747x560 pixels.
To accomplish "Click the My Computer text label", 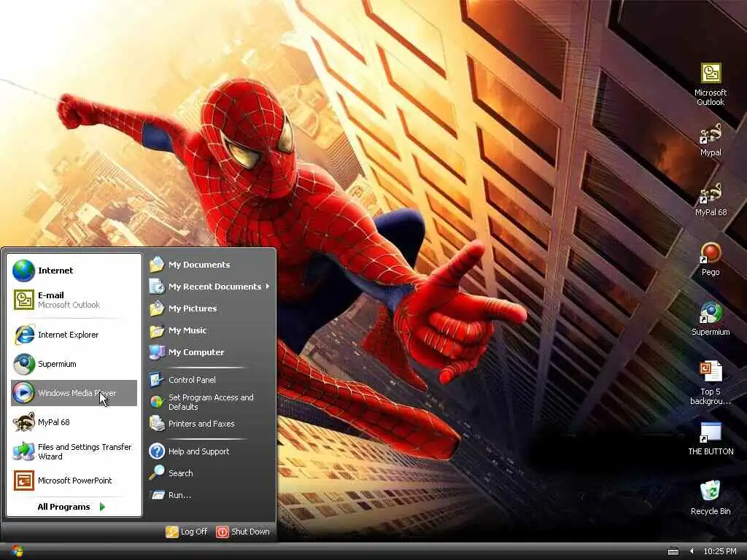I will (196, 352).
